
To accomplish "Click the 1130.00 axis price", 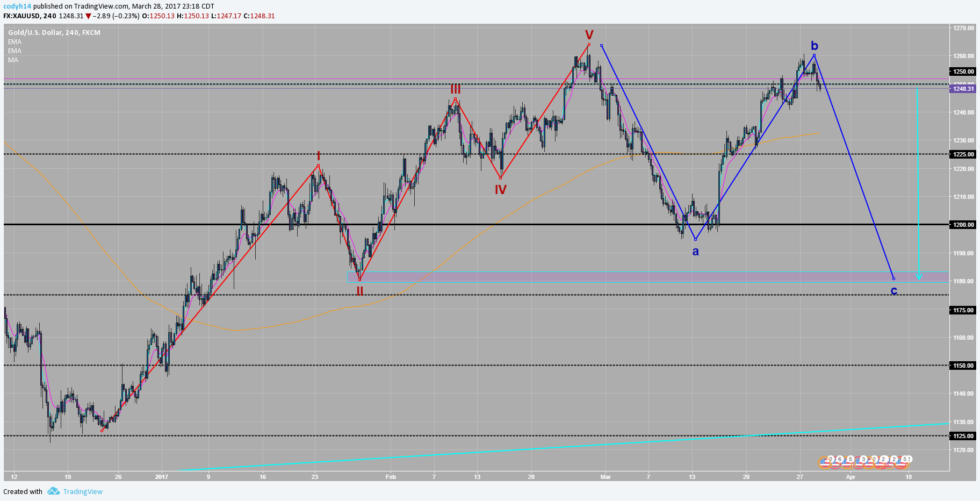I will click(963, 422).
